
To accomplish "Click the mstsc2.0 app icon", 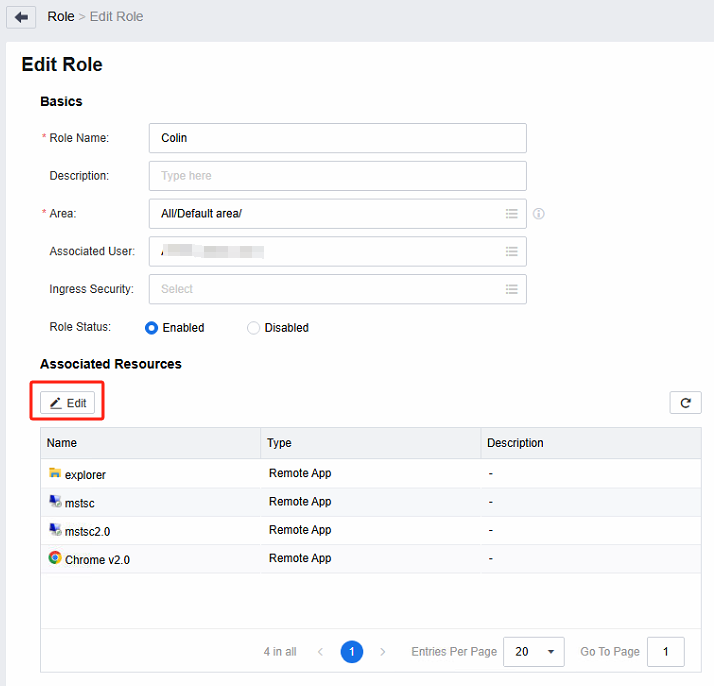I will [55, 529].
